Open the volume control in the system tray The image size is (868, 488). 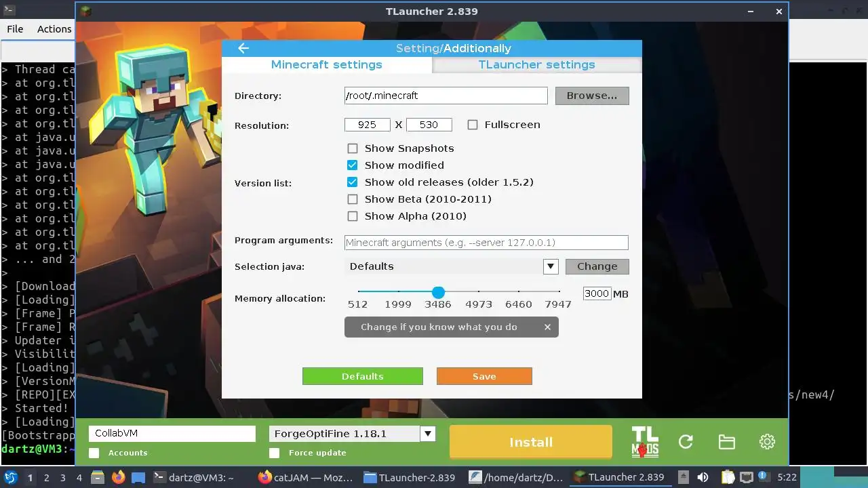tap(703, 477)
